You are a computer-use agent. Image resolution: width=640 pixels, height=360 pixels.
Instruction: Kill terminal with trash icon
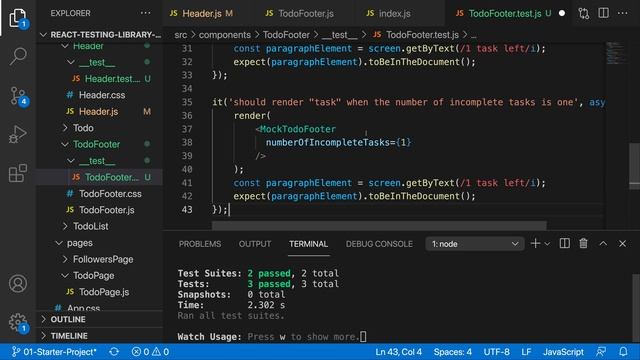[583, 244]
